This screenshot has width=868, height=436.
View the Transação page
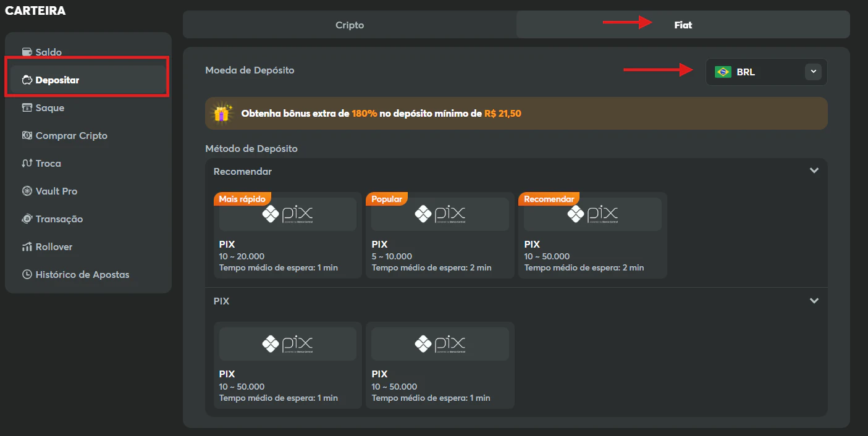click(88, 219)
